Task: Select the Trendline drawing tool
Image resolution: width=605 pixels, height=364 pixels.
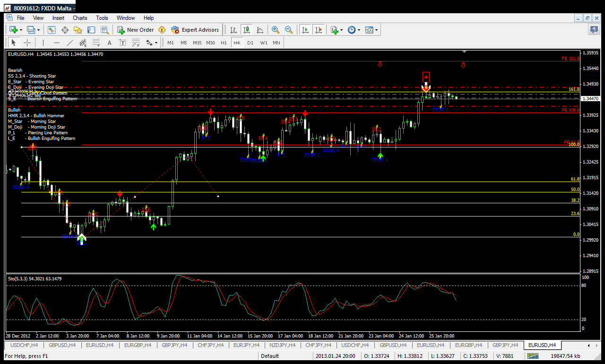Action: click(69, 43)
